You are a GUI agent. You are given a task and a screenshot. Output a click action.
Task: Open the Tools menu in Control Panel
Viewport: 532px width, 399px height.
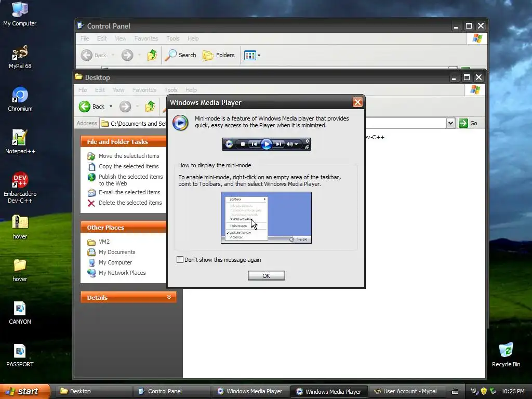tap(172, 38)
